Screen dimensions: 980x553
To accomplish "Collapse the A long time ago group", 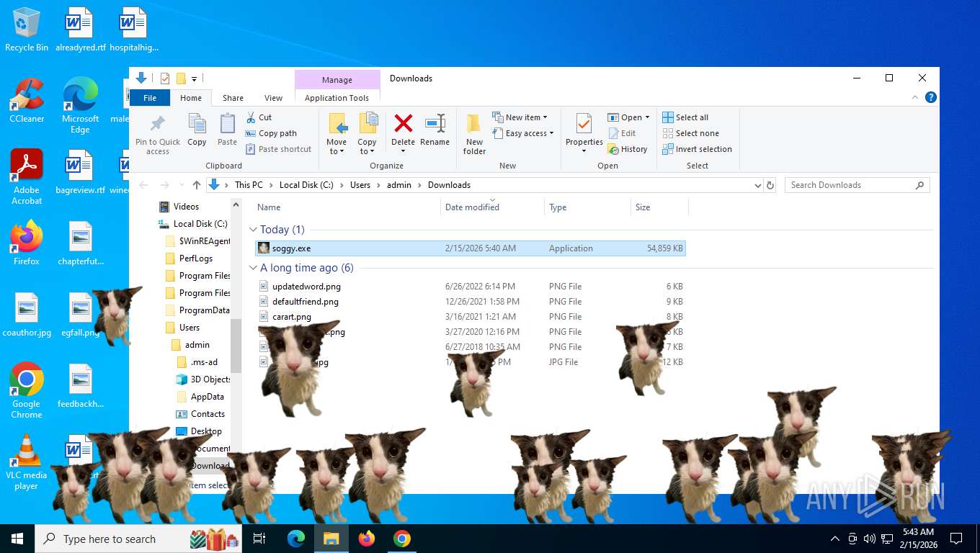I will pyautogui.click(x=253, y=268).
